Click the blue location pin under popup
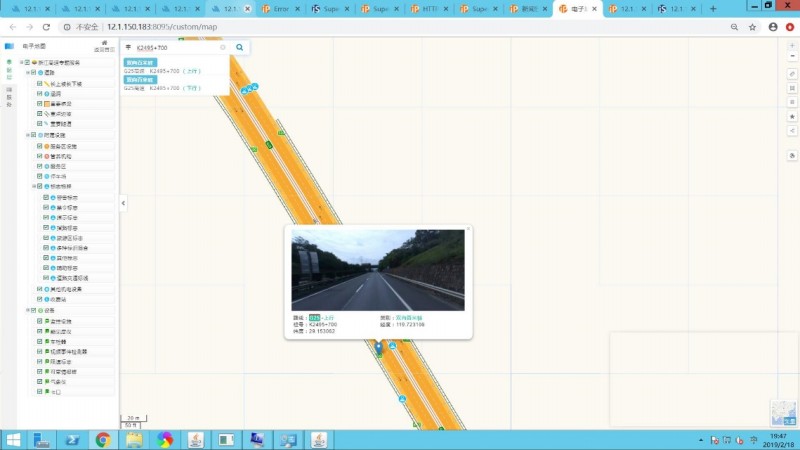The image size is (800, 450). click(379, 347)
